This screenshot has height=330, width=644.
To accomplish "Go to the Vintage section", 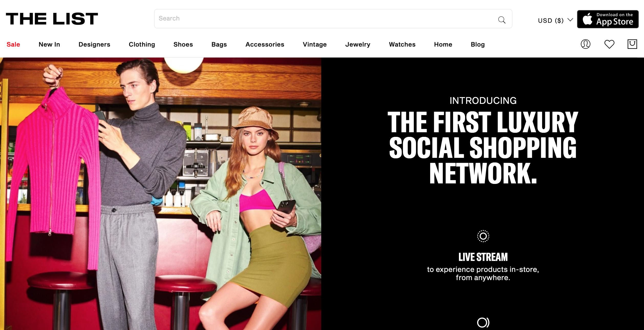I will (315, 45).
